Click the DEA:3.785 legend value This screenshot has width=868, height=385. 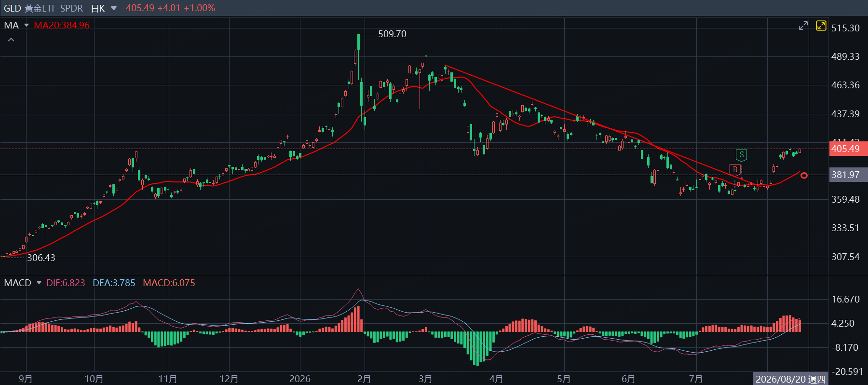(x=114, y=283)
